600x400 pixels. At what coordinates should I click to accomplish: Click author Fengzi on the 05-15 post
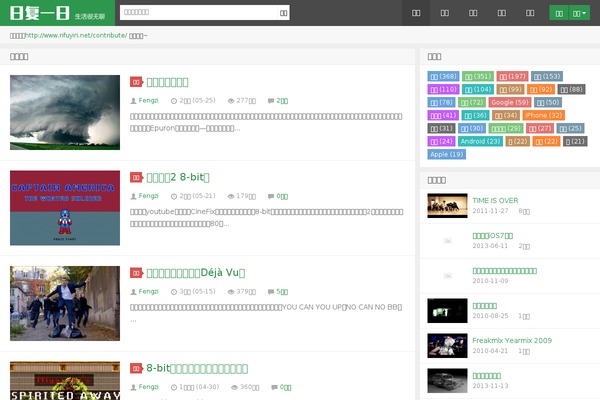point(148,291)
